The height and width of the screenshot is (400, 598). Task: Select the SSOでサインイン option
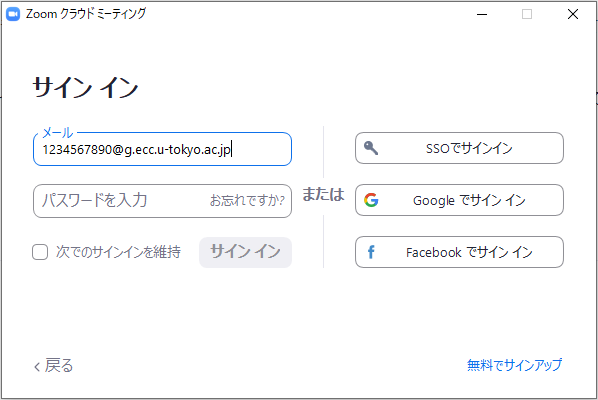459,148
